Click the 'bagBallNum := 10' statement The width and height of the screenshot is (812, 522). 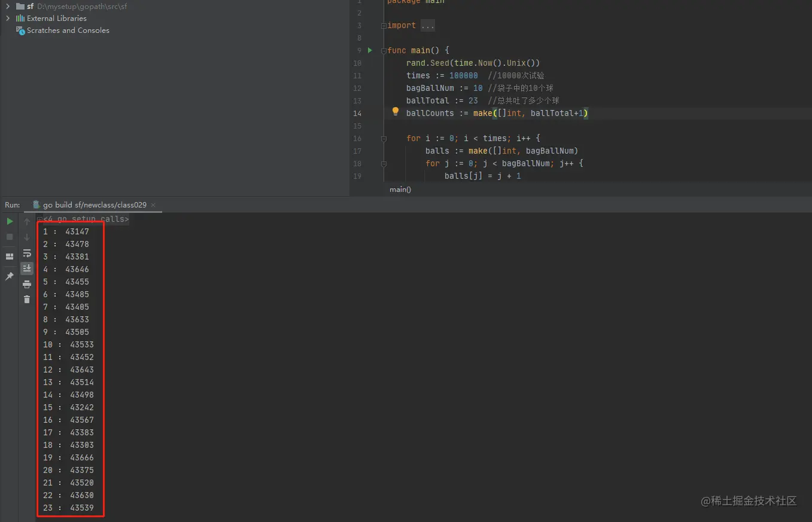coord(445,88)
